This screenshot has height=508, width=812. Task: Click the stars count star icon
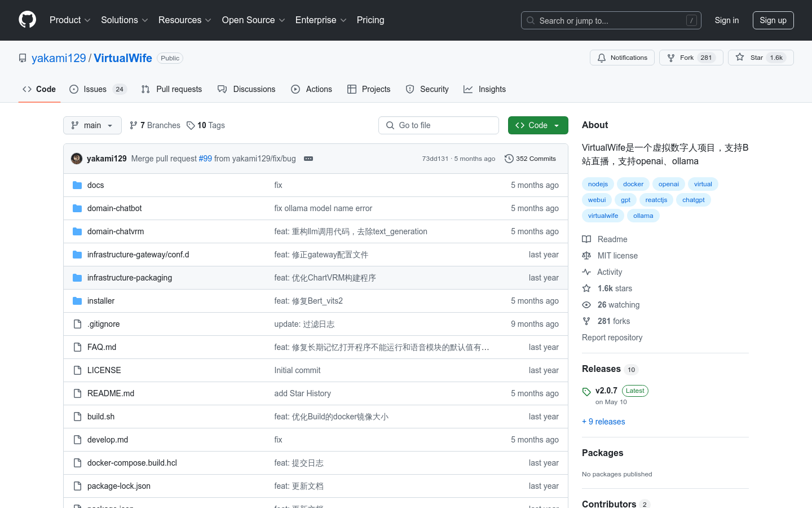[586, 288]
